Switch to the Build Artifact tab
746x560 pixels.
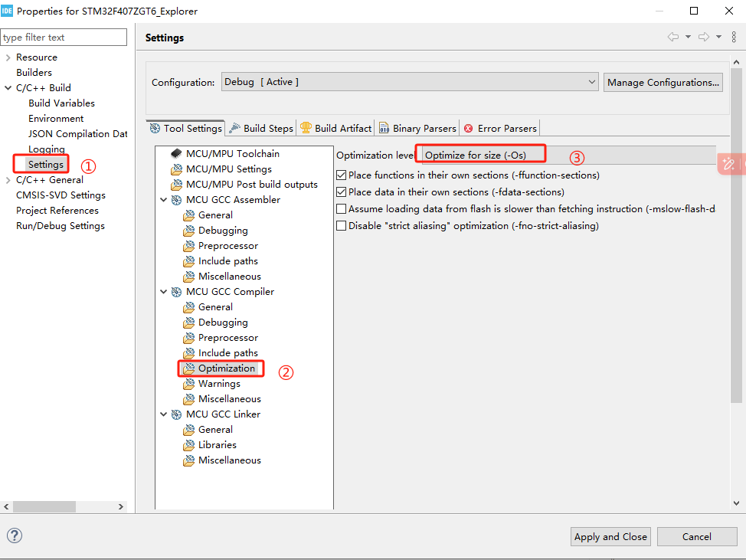click(336, 128)
